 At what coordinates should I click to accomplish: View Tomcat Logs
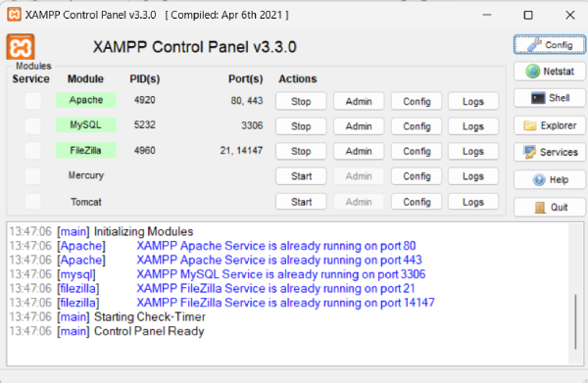tap(473, 202)
